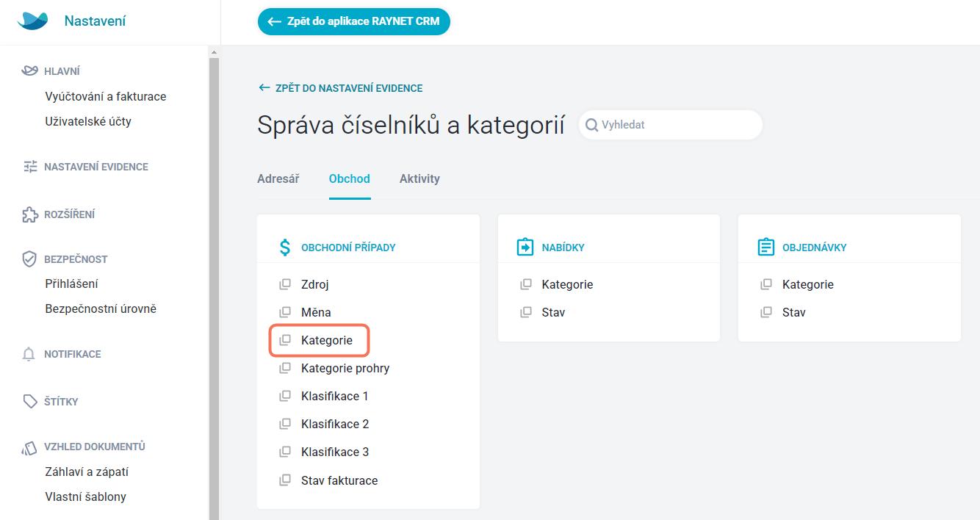Click the Bezpečnost shield icon

[29, 259]
